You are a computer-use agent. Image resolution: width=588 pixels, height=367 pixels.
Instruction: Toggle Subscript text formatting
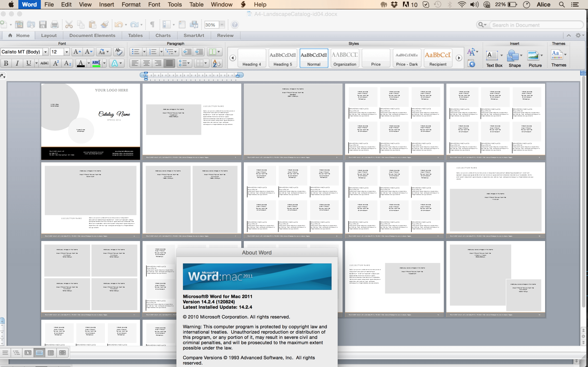pos(68,64)
